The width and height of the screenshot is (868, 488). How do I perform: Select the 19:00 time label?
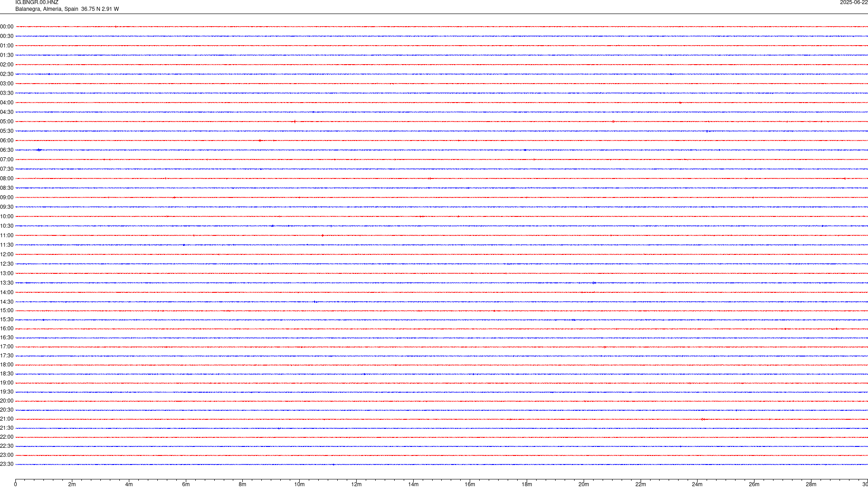(7, 383)
